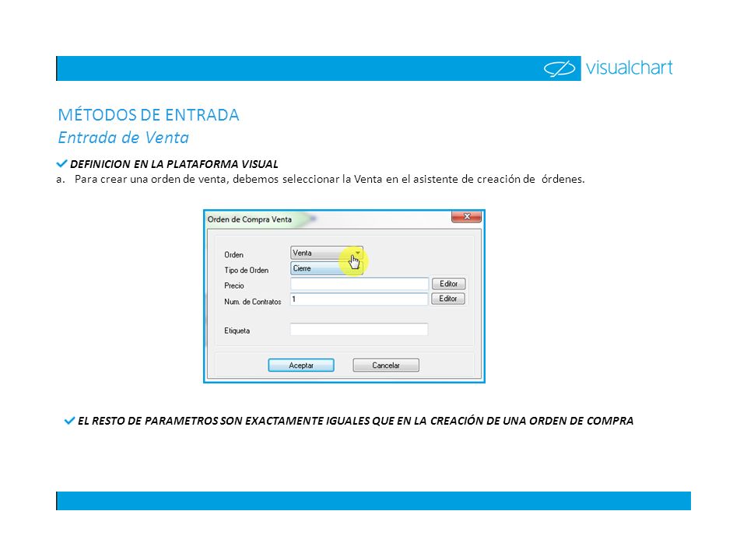This screenshot has width=747, height=560.
Task: Click the visualchart logo
Action: click(x=608, y=68)
